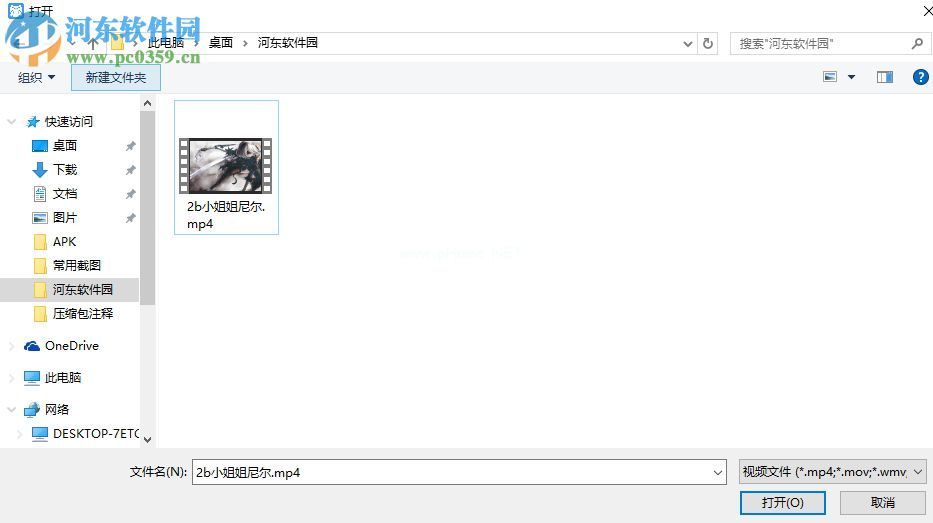The width and height of the screenshot is (933, 523).
Task: Select 下载 in quick access
Action: pos(65,170)
